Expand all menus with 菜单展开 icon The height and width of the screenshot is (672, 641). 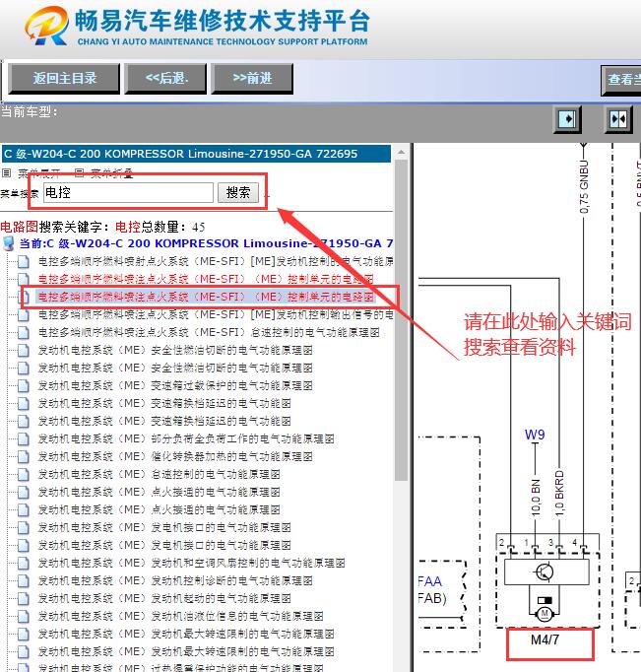click(6, 173)
